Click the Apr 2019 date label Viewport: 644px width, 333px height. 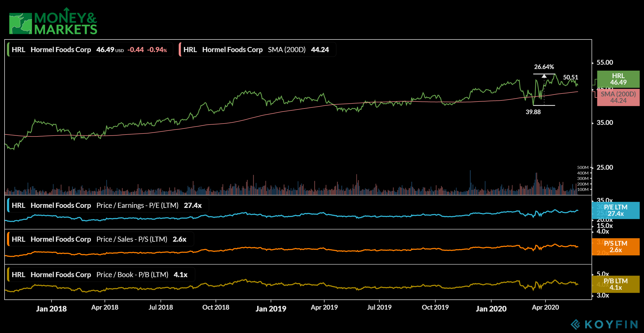click(324, 307)
